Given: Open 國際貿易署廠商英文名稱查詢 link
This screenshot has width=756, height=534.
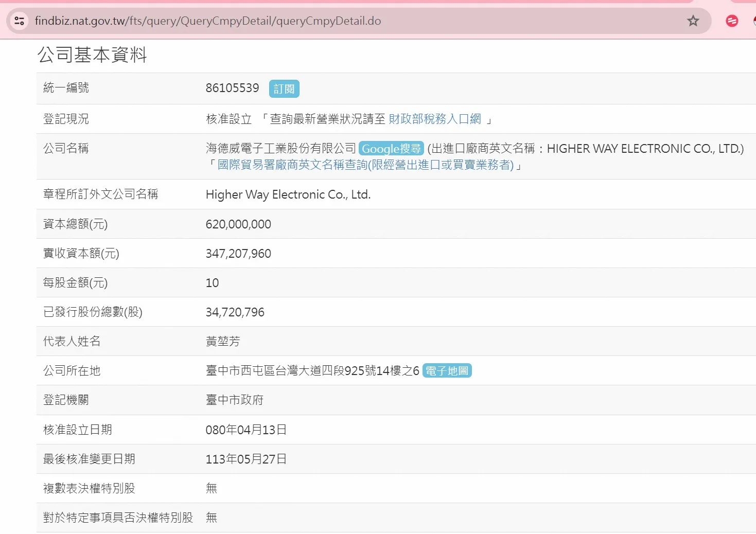Looking at the screenshot, I should 365,165.
